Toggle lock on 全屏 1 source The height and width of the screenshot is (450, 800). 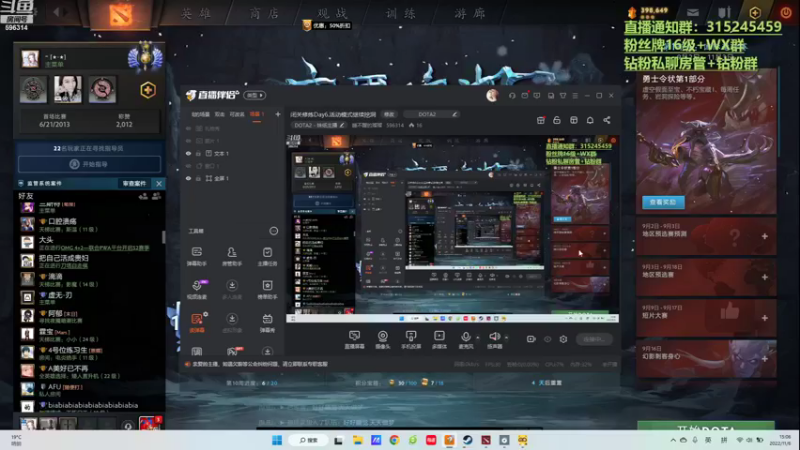[198, 179]
